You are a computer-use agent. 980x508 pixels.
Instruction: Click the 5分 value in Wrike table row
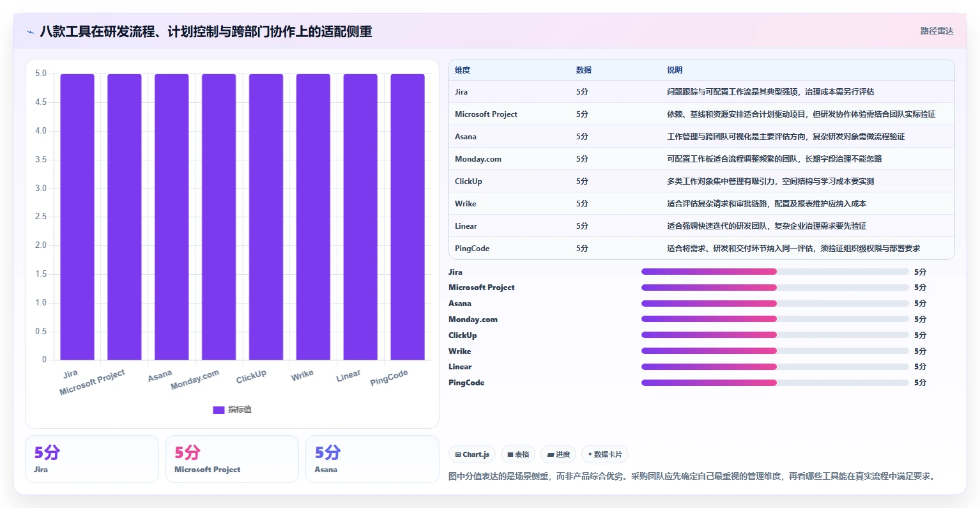[x=582, y=204]
